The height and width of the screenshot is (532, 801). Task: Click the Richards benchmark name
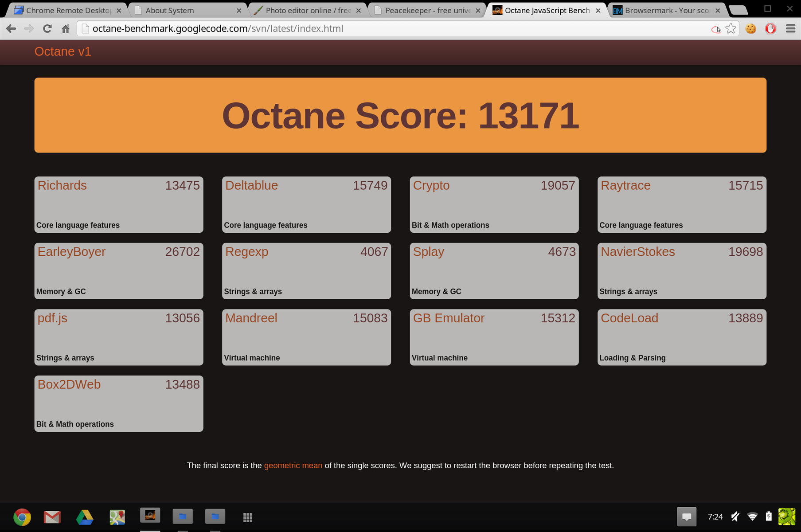62,185
